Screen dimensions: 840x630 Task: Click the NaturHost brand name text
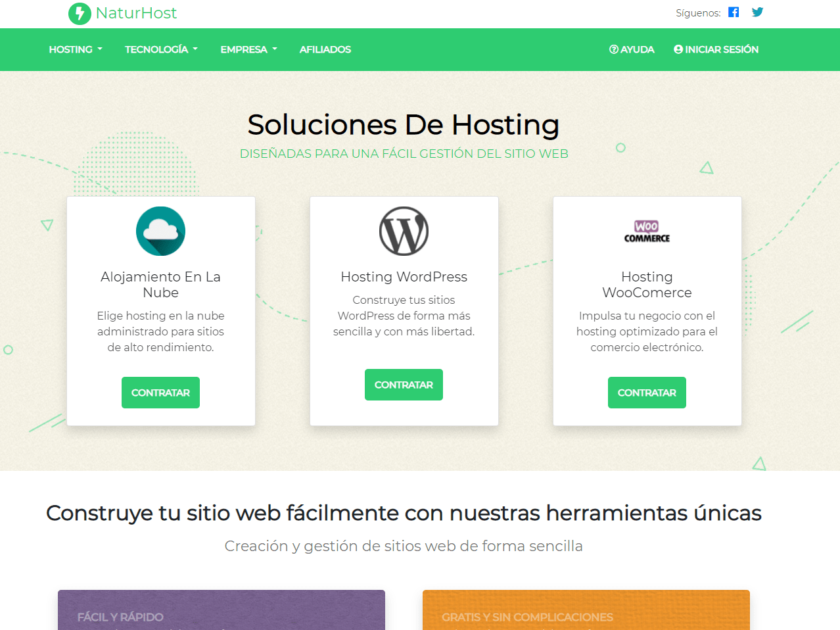point(136,13)
